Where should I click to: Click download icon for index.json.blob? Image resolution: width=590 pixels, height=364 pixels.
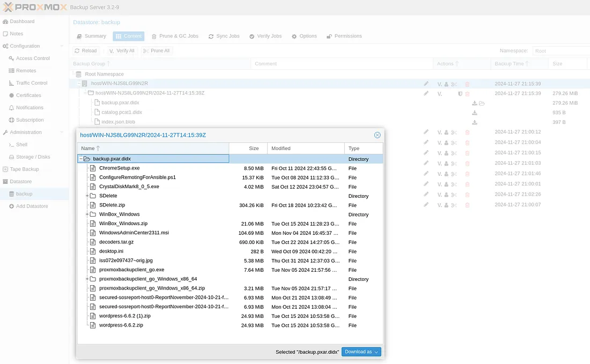point(475,122)
